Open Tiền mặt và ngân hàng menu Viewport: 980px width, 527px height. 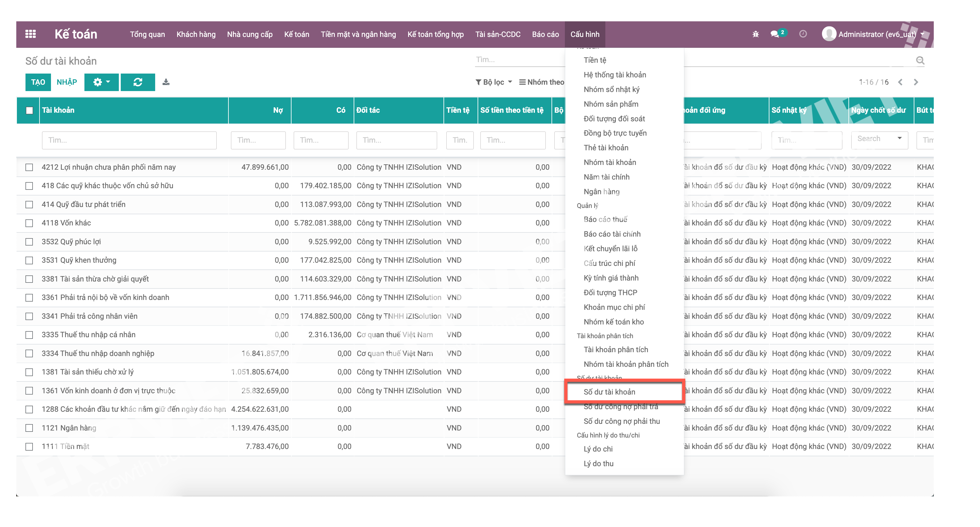click(358, 34)
